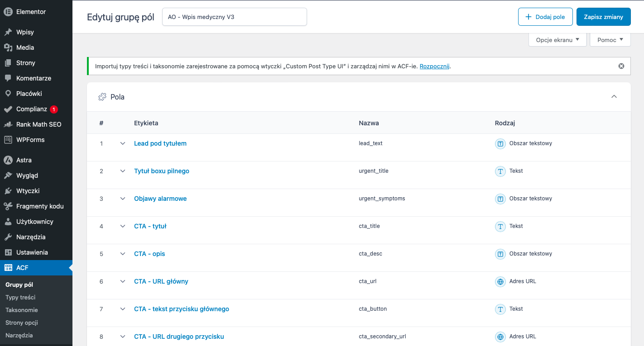Click the Rank Math SEO icon
The image size is (644, 346).
8,124
